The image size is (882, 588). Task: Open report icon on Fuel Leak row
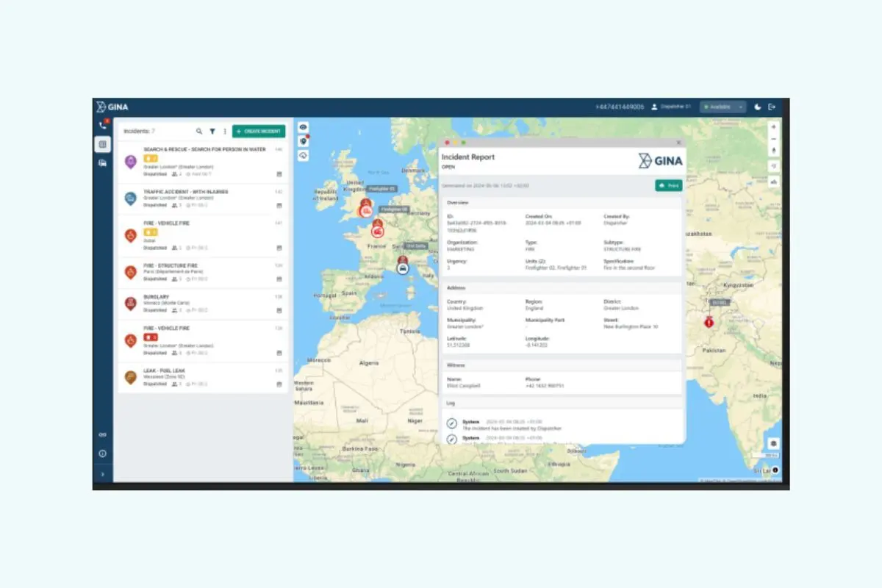(x=279, y=384)
